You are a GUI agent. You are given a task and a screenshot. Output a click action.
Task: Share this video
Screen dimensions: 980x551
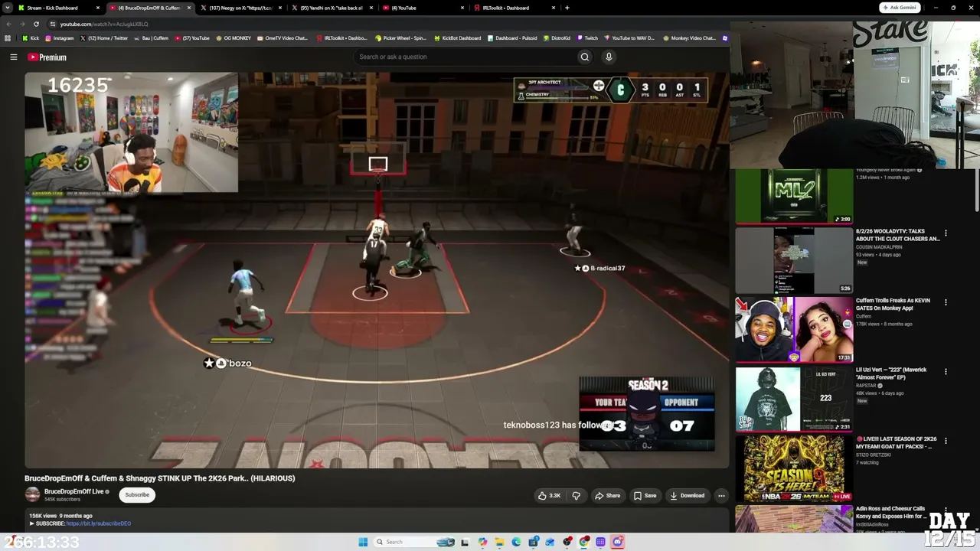click(x=608, y=495)
